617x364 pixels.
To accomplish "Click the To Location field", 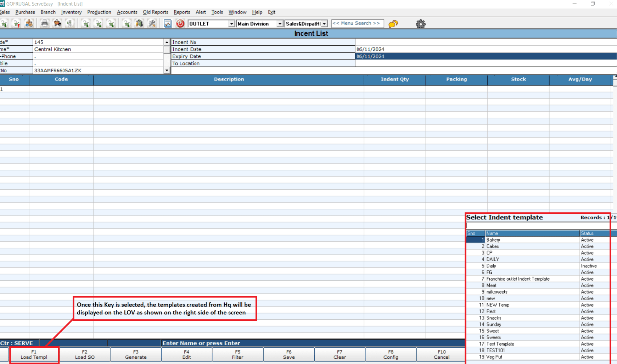I will click(x=486, y=63).
